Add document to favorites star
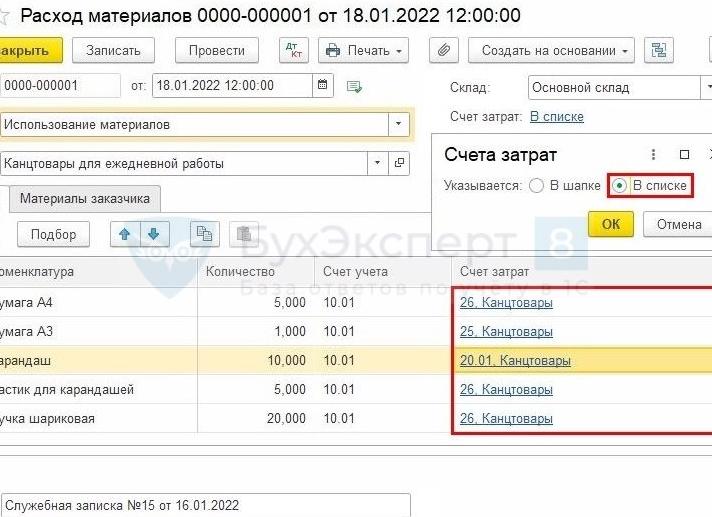The height and width of the screenshot is (517, 712). click(4, 17)
